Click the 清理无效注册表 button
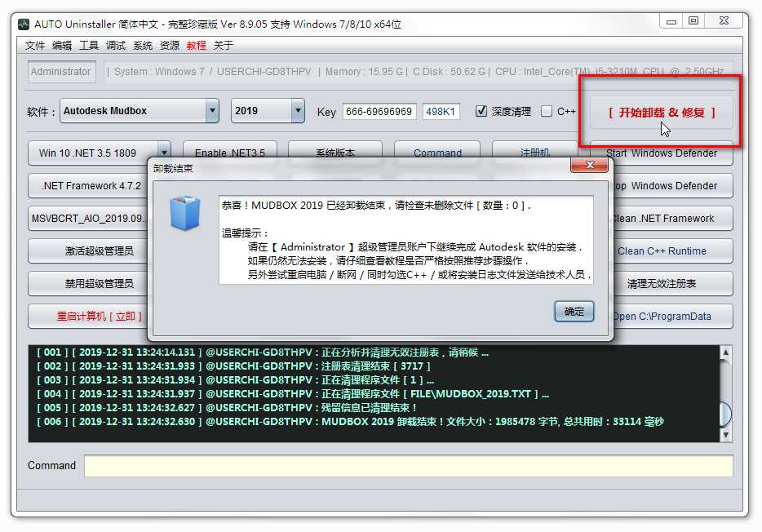762x532 pixels. pos(673,284)
